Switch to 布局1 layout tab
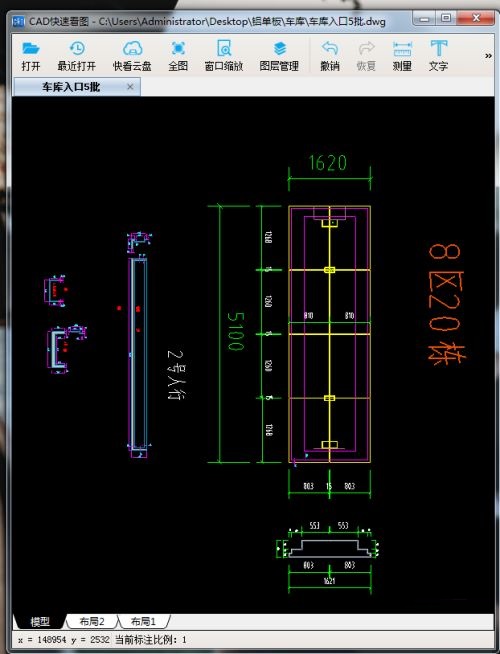Viewport: 500px width, 654px height. point(143,621)
